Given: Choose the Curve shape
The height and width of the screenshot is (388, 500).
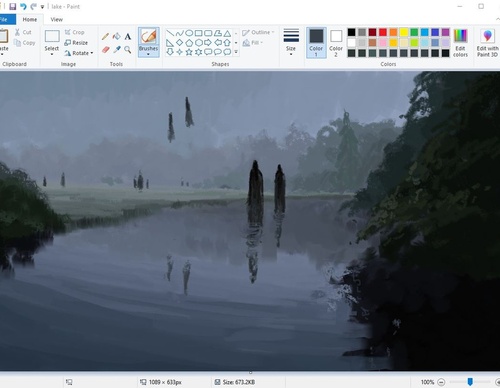Looking at the screenshot, I should click(180, 33).
